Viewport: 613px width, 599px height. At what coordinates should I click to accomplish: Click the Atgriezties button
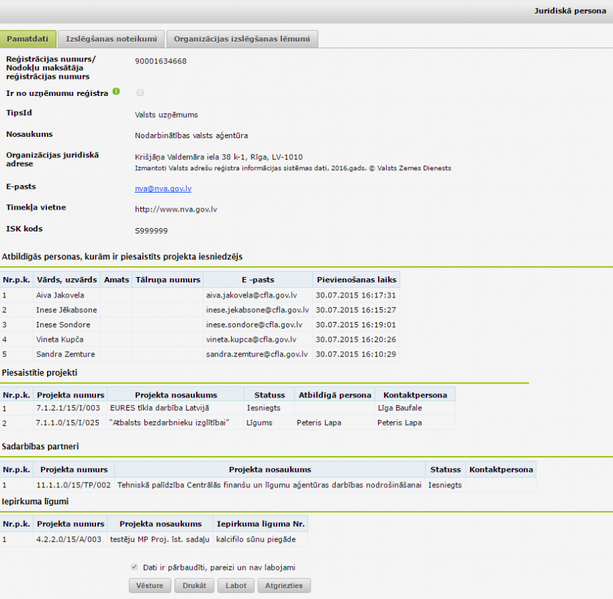click(284, 586)
